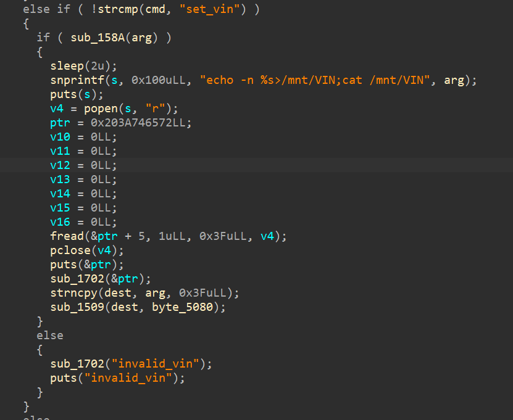Select the "r" mode string in popen
The height and width of the screenshot is (420, 513).
(156, 109)
